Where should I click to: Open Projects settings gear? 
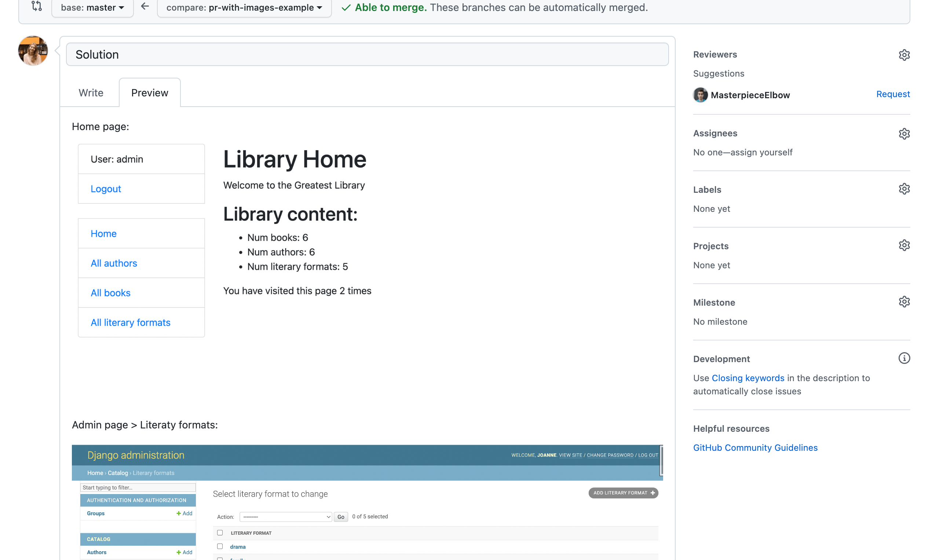click(x=904, y=245)
